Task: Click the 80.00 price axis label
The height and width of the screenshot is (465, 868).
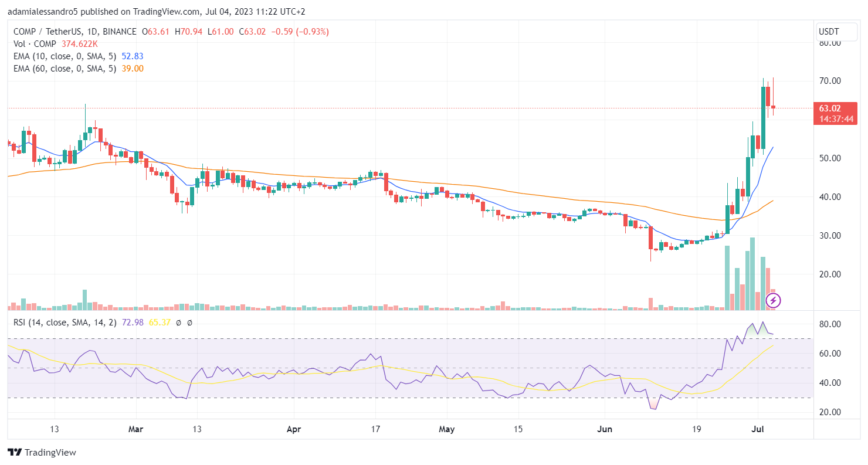Action: (830, 43)
